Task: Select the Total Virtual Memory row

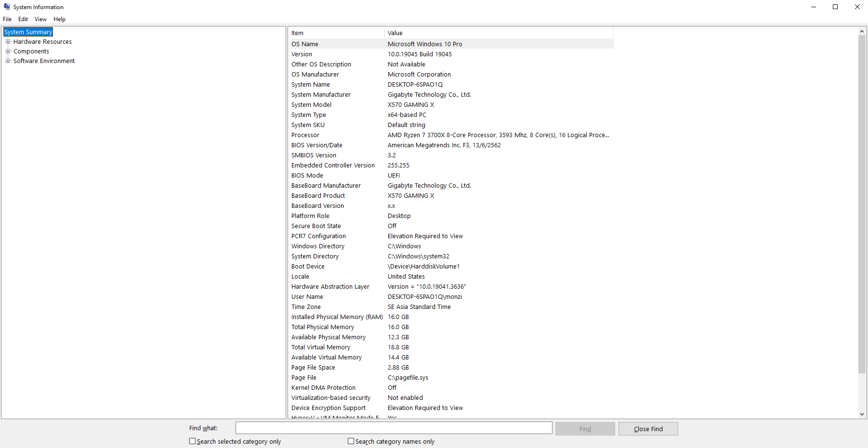Action: point(451,347)
